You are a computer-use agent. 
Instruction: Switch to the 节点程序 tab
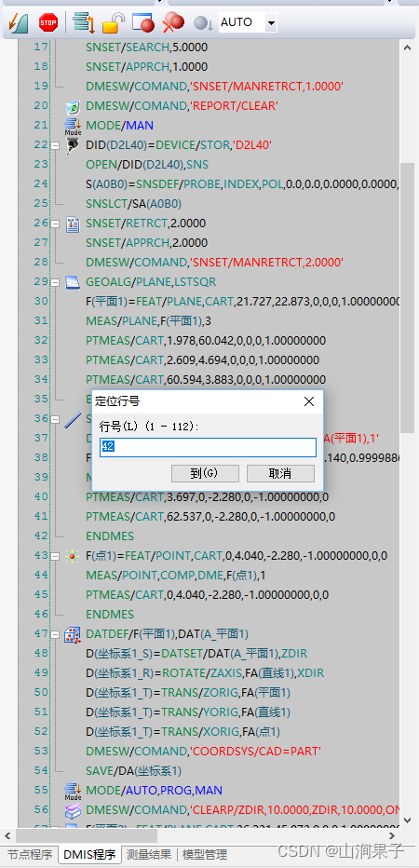click(x=30, y=854)
